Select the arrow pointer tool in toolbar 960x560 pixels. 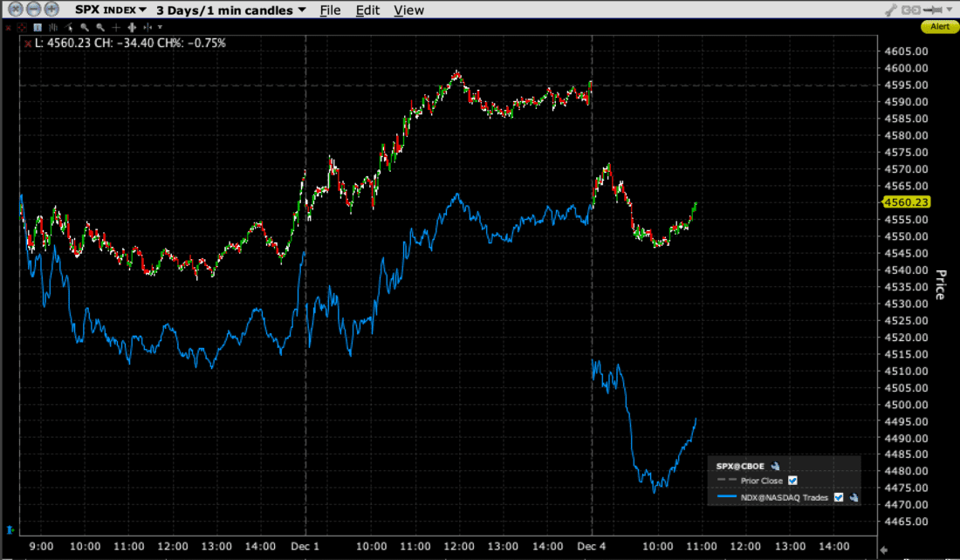[x=69, y=28]
